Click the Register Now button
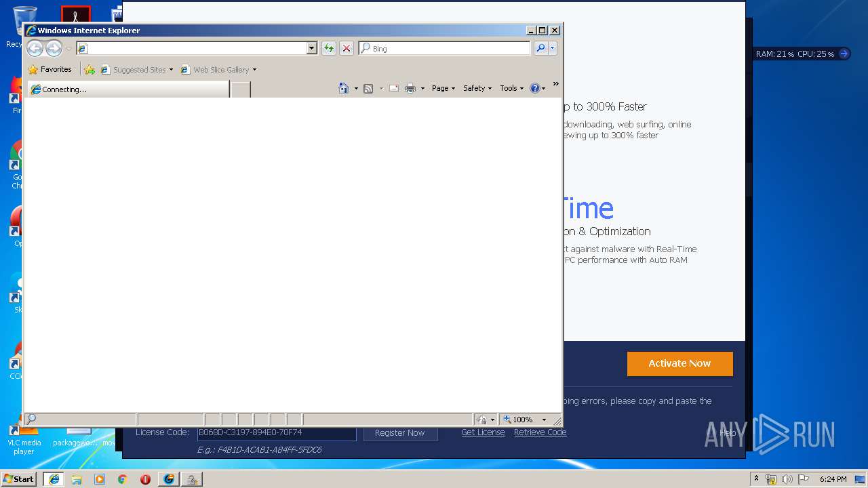 400,433
